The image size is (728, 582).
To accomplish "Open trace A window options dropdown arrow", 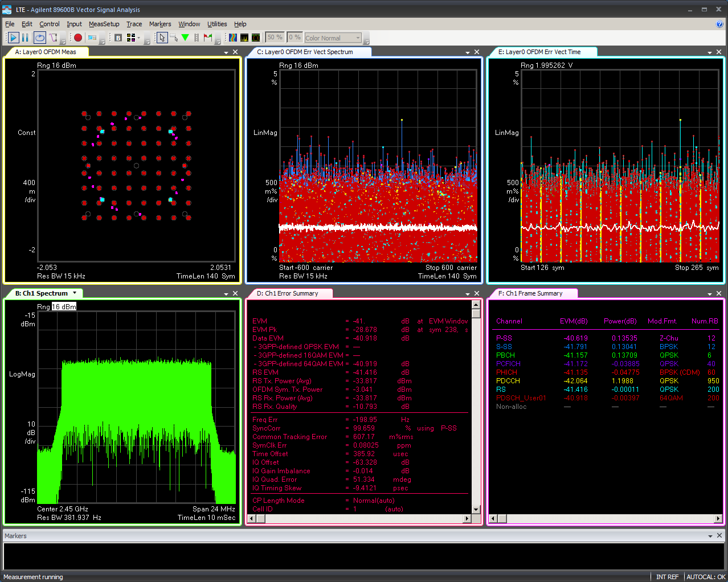I will pos(226,52).
